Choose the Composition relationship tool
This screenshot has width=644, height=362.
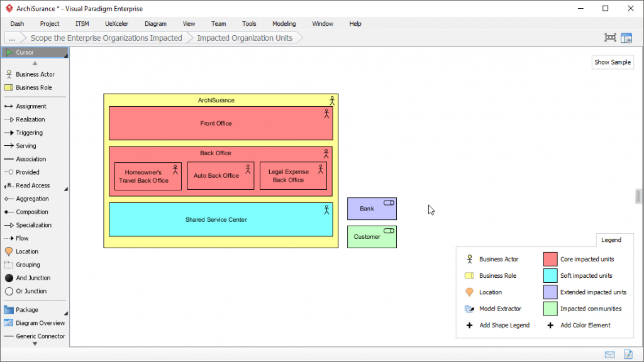(30, 212)
